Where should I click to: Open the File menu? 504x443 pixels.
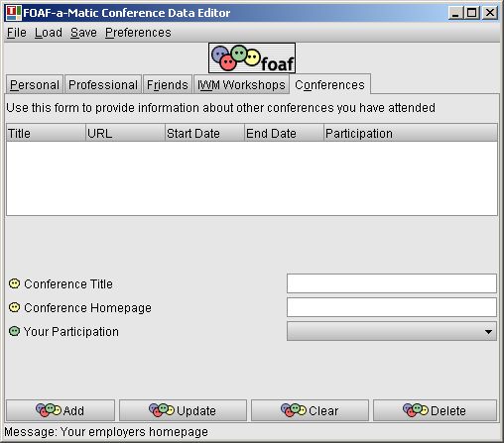tap(17, 33)
